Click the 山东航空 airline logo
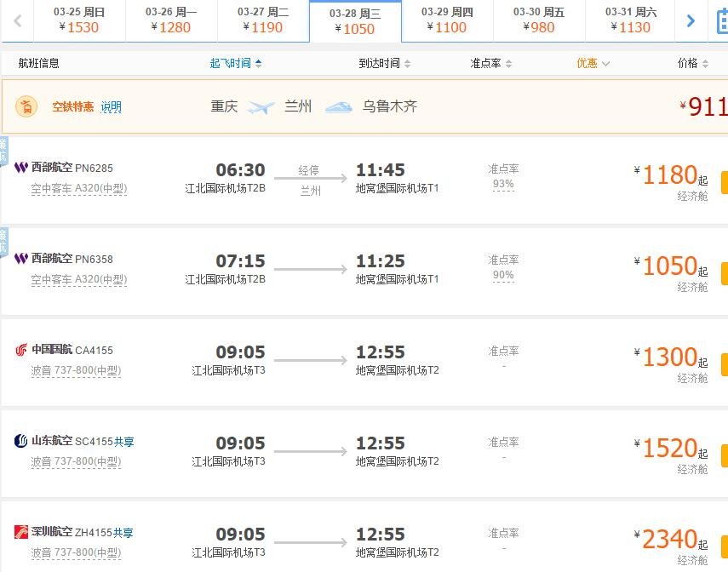Viewport: 728px width, 572px height. (20, 441)
